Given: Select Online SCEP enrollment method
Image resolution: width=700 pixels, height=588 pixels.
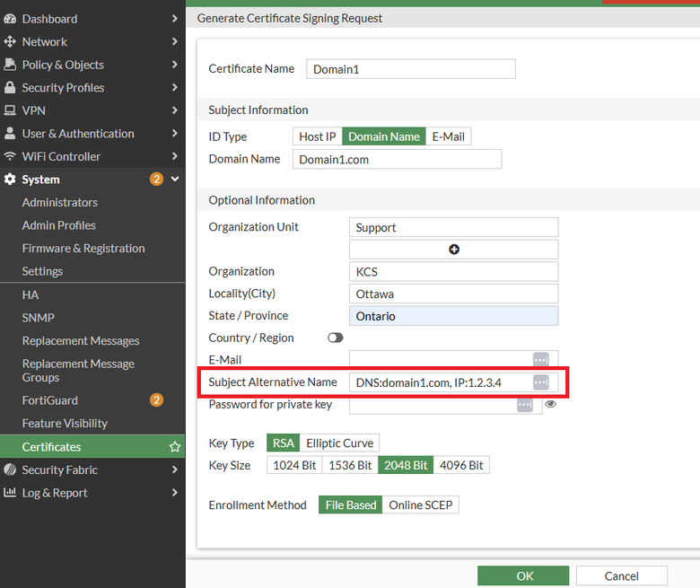Looking at the screenshot, I should 421,505.
